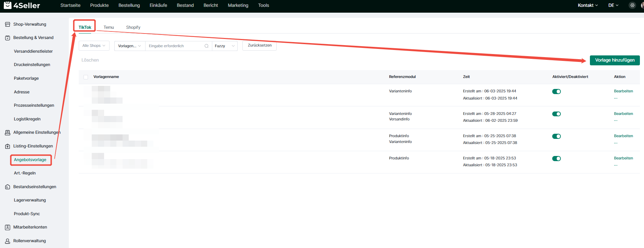Open the Tools menu
The image size is (644, 248).
[264, 5]
